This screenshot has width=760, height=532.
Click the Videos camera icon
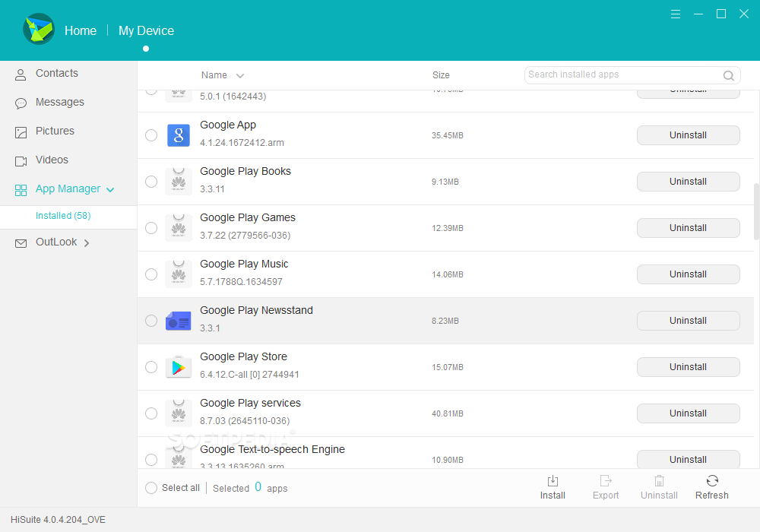point(21,161)
